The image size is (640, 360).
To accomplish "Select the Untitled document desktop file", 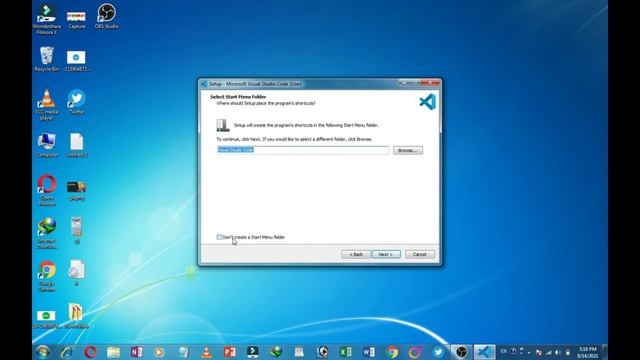I will pyautogui.click(x=76, y=145).
